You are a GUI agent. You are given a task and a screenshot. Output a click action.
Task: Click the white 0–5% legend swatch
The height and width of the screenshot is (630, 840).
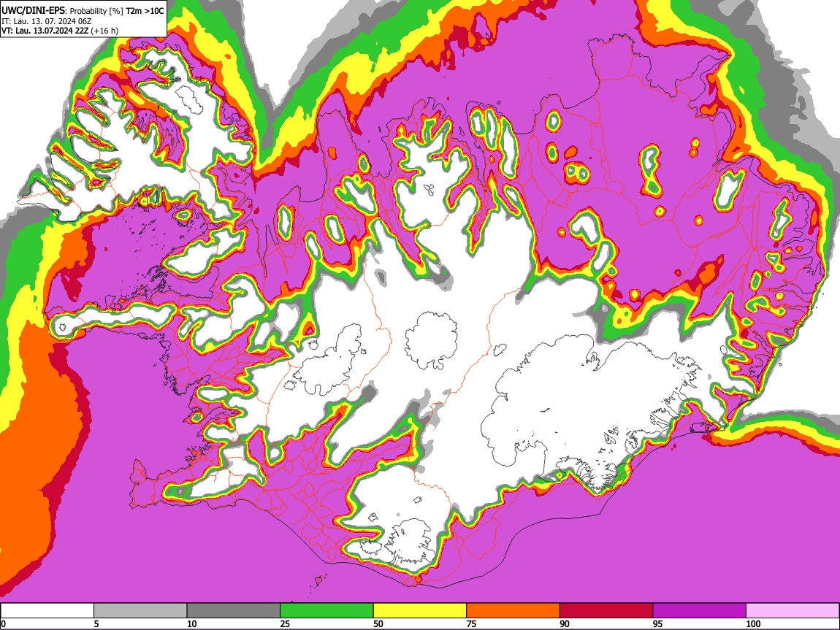pyautogui.click(x=47, y=611)
